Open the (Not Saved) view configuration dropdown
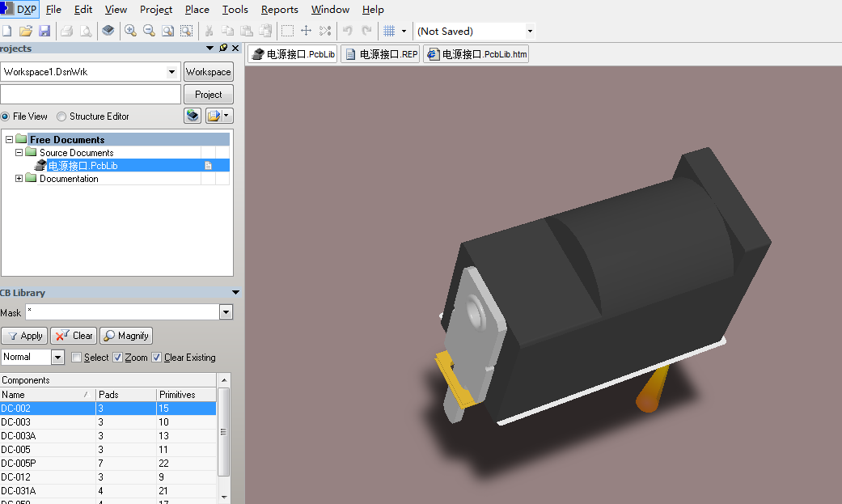The image size is (842, 504). tap(530, 32)
